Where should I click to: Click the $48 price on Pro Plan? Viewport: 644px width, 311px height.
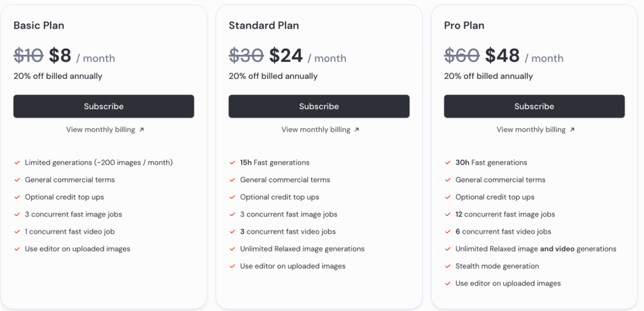click(x=502, y=56)
